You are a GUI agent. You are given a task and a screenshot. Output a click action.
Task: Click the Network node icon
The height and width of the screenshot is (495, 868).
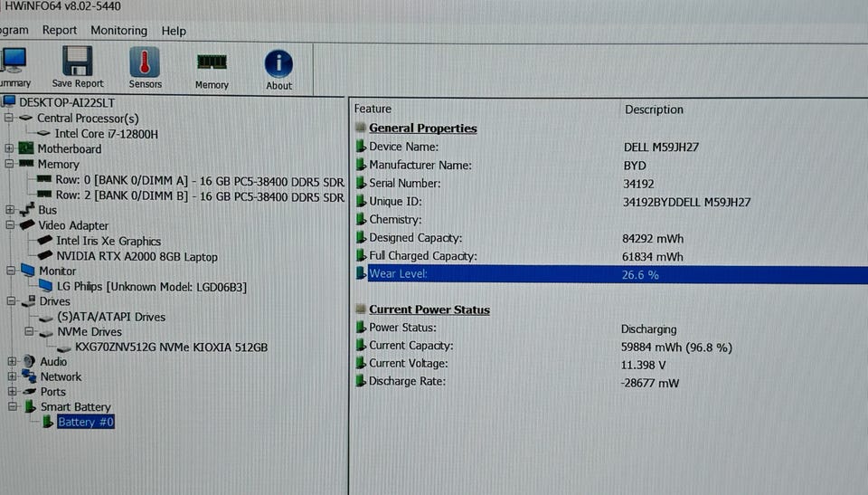[29, 376]
